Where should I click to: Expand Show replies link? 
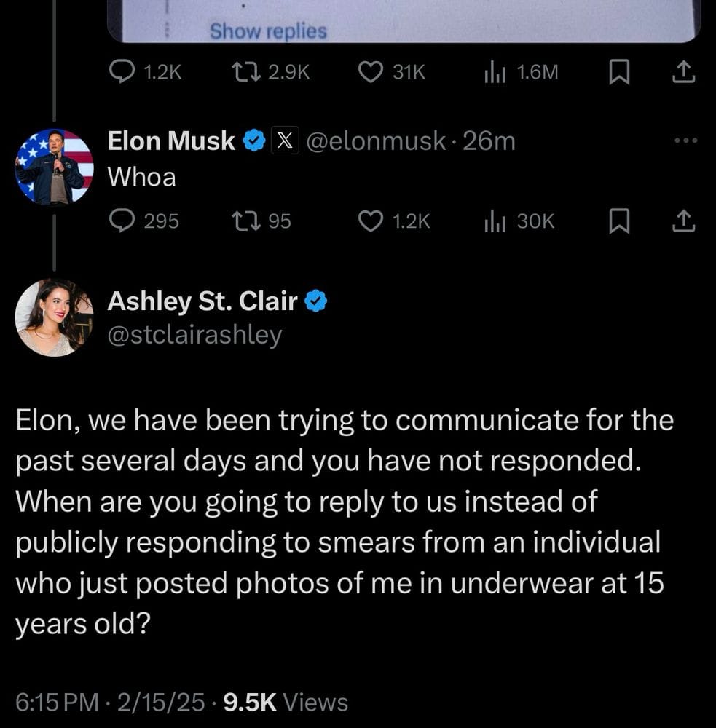[268, 31]
